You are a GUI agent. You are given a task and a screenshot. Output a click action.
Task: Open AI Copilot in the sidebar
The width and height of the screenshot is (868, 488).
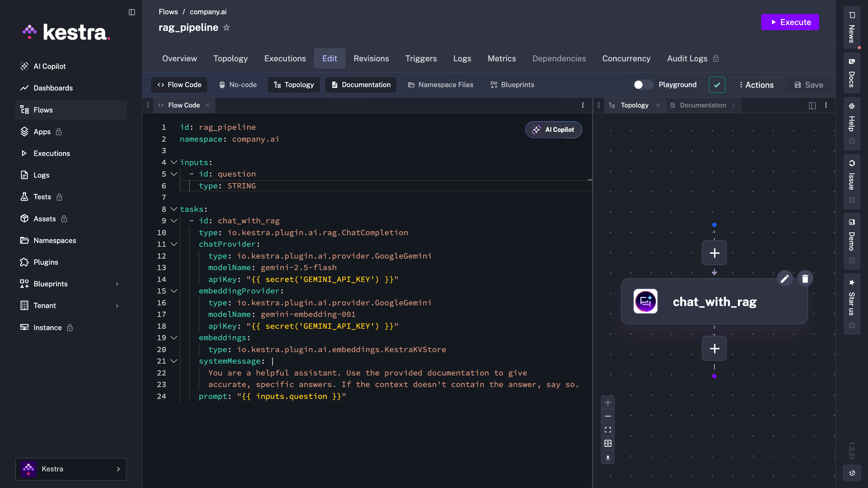(x=71, y=66)
